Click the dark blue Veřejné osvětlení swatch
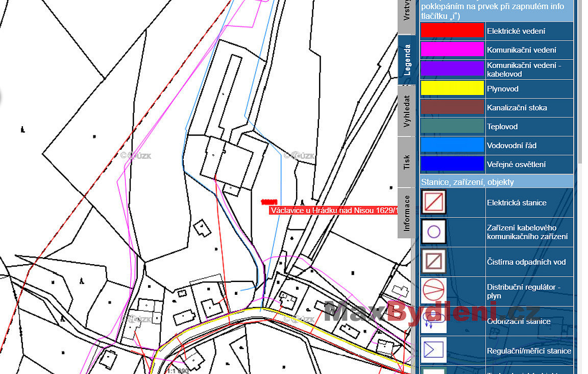This screenshot has height=374, width=588. pyautogui.click(x=452, y=164)
